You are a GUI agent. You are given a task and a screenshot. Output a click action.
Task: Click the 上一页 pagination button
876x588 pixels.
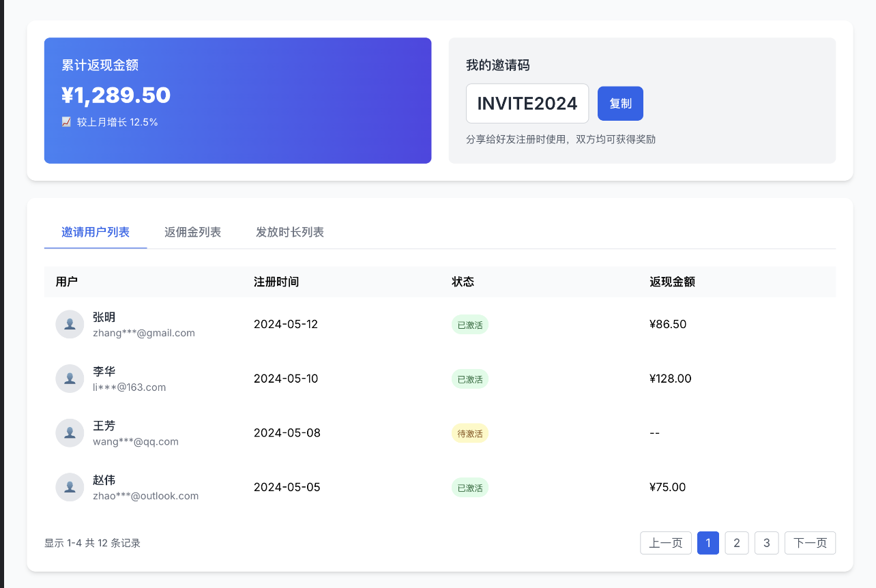[x=665, y=543]
